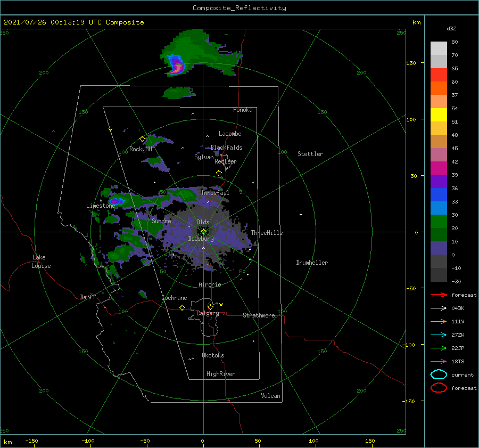Image resolution: width=479 pixels, height=448 pixels.
Task: Click the Banff label
Action: (88, 297)
